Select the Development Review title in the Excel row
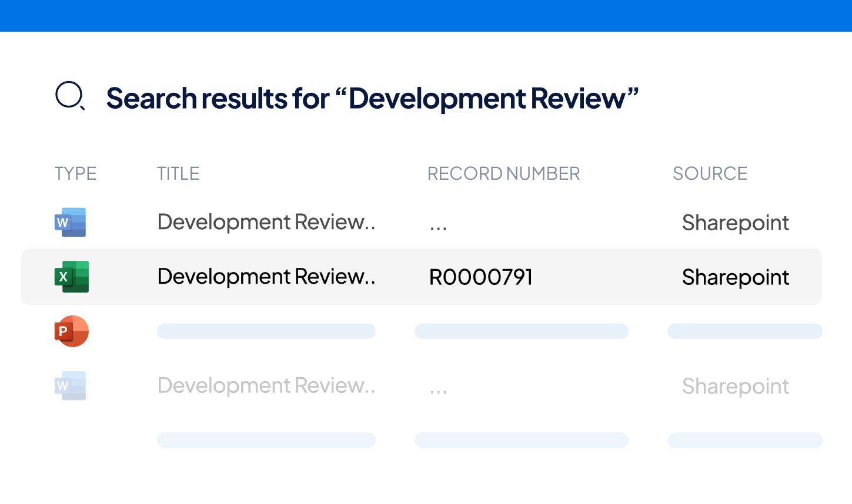Viewport: 852px width, 504px height. coord(266,277)
